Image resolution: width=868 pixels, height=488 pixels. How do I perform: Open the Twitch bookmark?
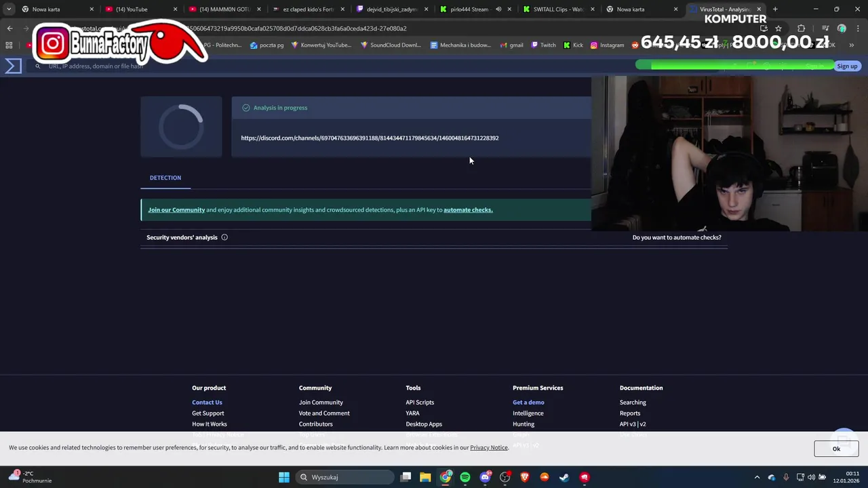click(x=543, y=45)
